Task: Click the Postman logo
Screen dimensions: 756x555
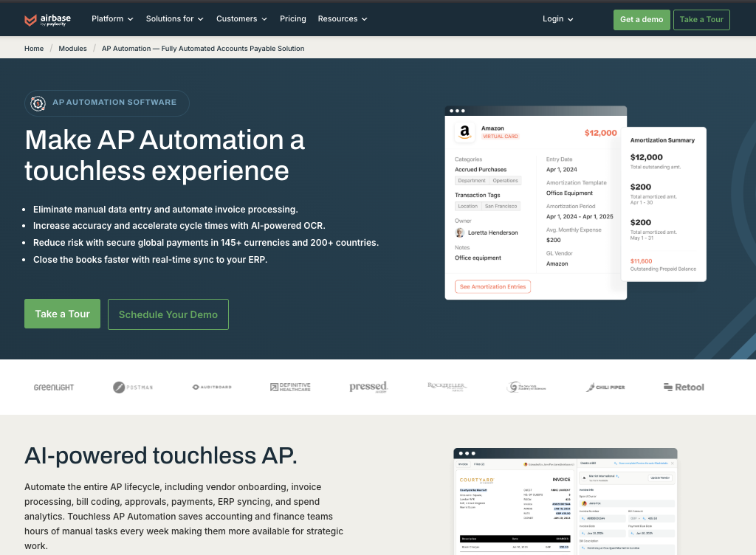Action: point(133,387)
